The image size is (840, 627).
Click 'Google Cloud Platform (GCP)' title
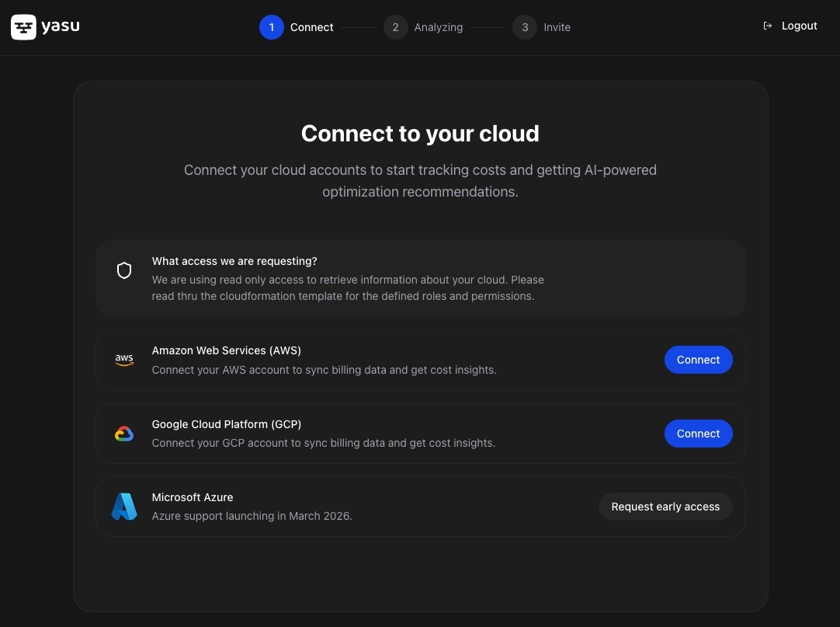[227, 424]
